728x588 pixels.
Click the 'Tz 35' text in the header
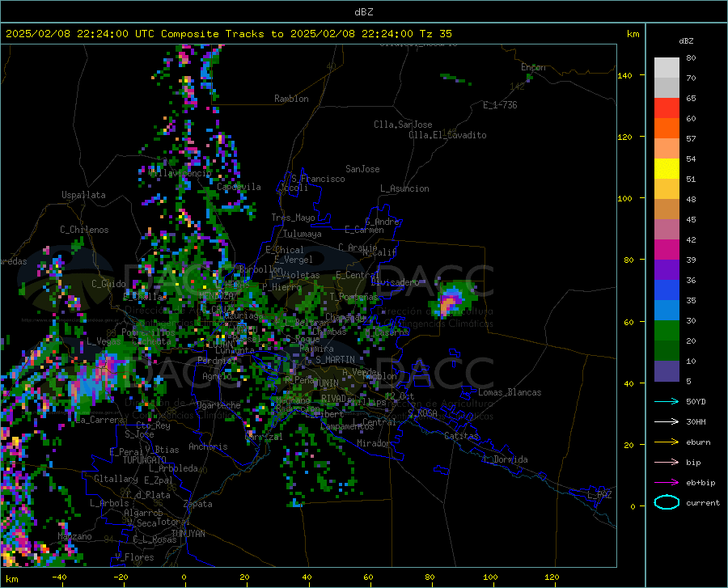[x=436, y=34]
